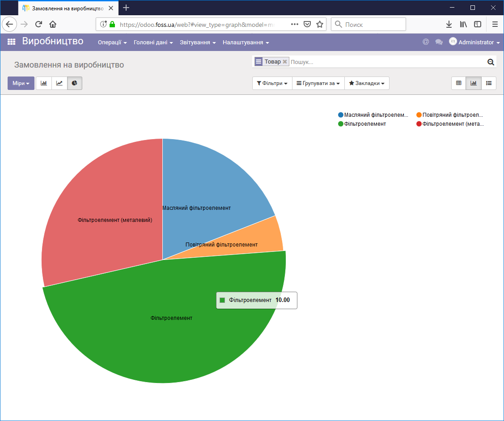Show site information icon
The image size is (504, 421).
coord(103,24)
